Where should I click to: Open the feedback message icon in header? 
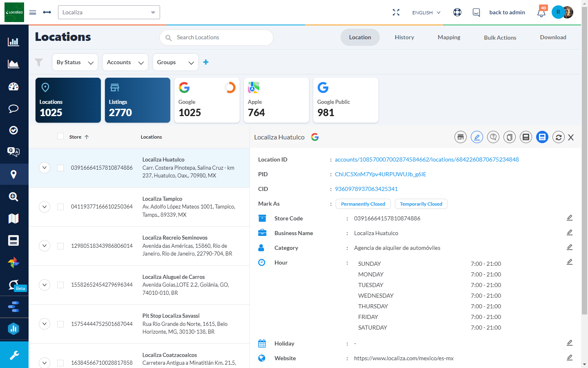[x=476, y=12]
